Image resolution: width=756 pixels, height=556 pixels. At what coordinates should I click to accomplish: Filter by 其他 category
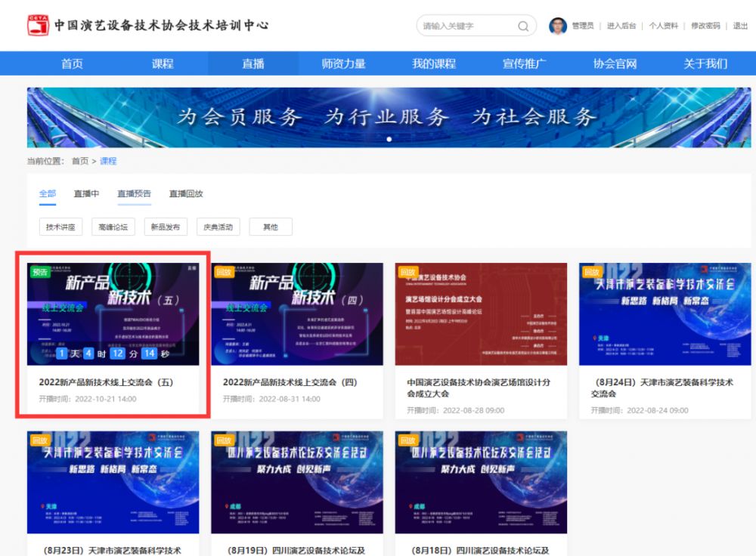point(271,227)
